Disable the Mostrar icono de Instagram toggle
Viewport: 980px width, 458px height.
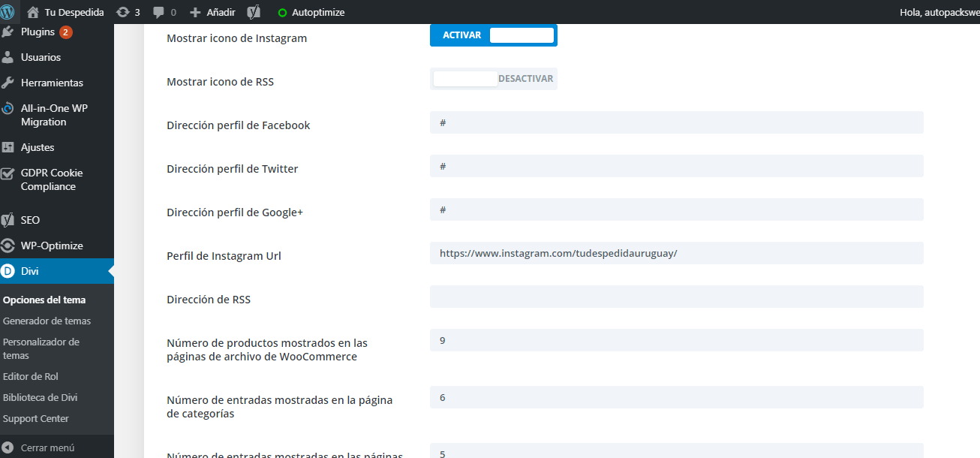tap(494, 35)
